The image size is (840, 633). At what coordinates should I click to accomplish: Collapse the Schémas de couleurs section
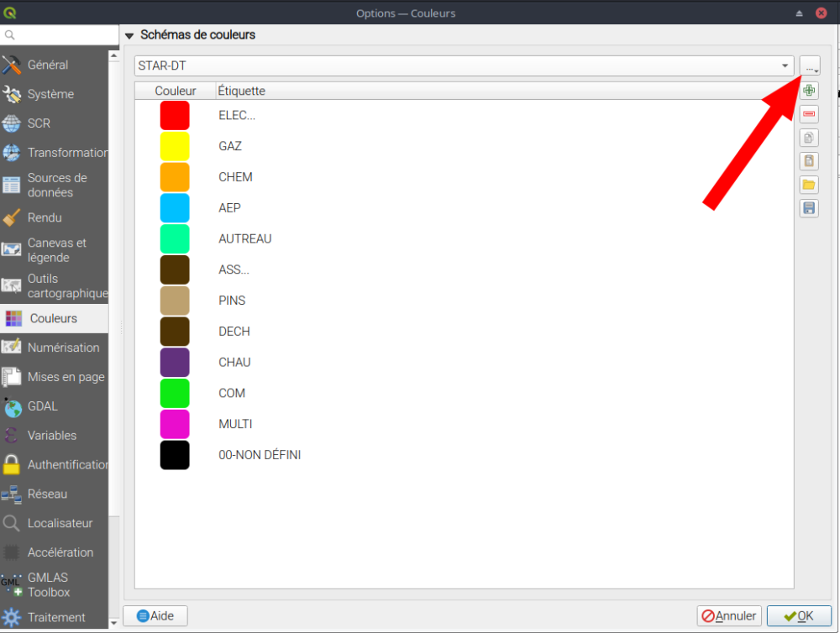coord(129,35)
